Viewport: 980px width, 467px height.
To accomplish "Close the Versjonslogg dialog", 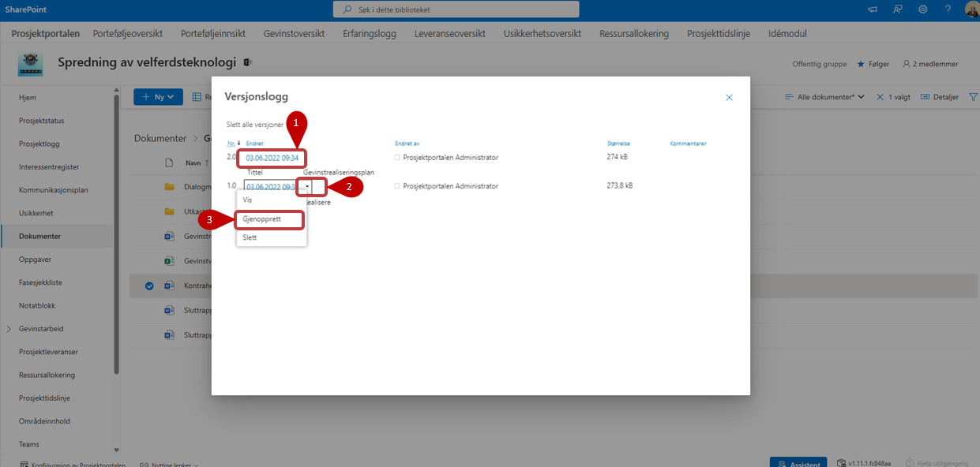I will coord(729,98).
